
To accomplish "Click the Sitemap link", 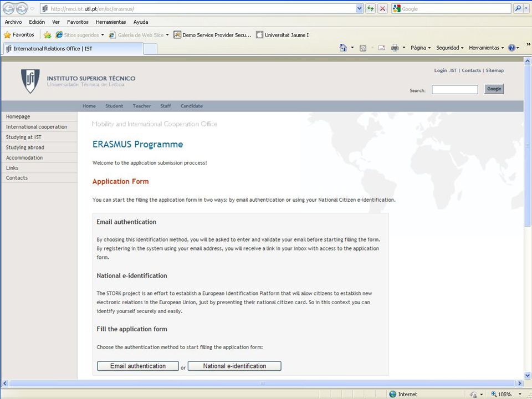I will (x=495, y=70).
